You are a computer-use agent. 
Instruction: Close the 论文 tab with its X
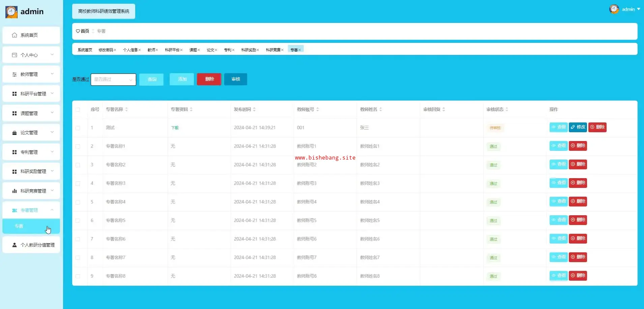coord(216,50)
